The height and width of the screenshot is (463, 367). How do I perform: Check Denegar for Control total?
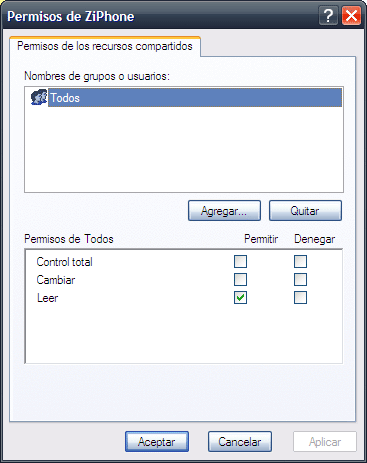[300, 262]
